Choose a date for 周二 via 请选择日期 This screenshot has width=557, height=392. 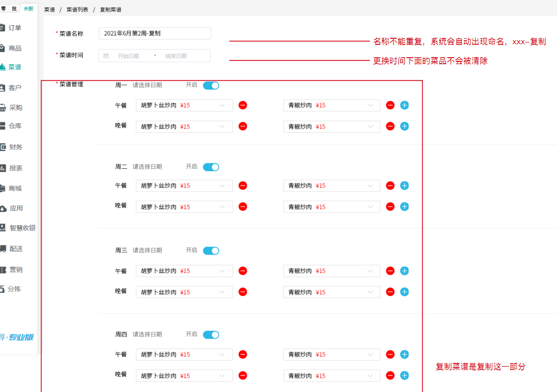click(147, 167)
